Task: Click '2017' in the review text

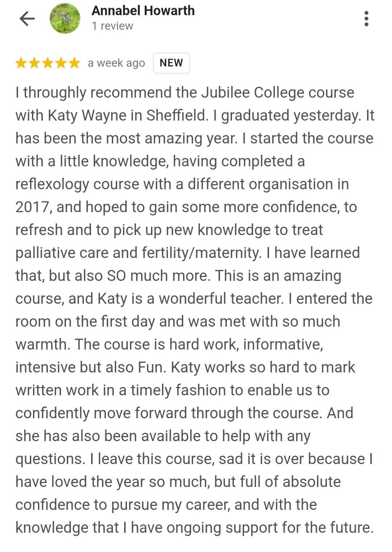Action: click(32, 207)
